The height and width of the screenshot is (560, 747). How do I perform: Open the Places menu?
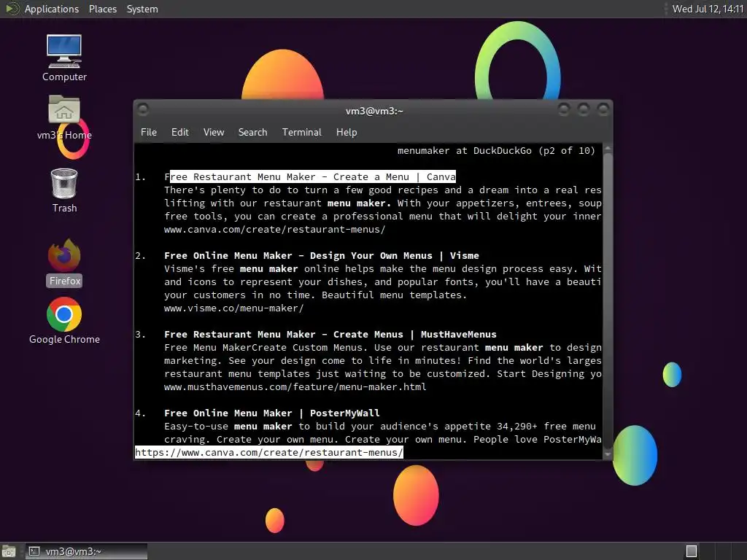tap(102, 9)
